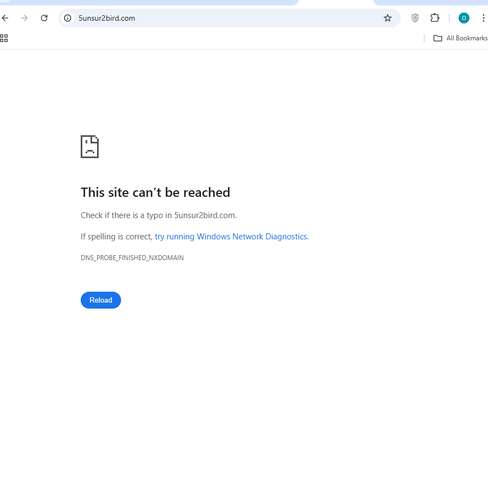The width and height of the screenshot is (488, 500).
Task: Expand the All Bookmarks folder
Action: point(460,38)
